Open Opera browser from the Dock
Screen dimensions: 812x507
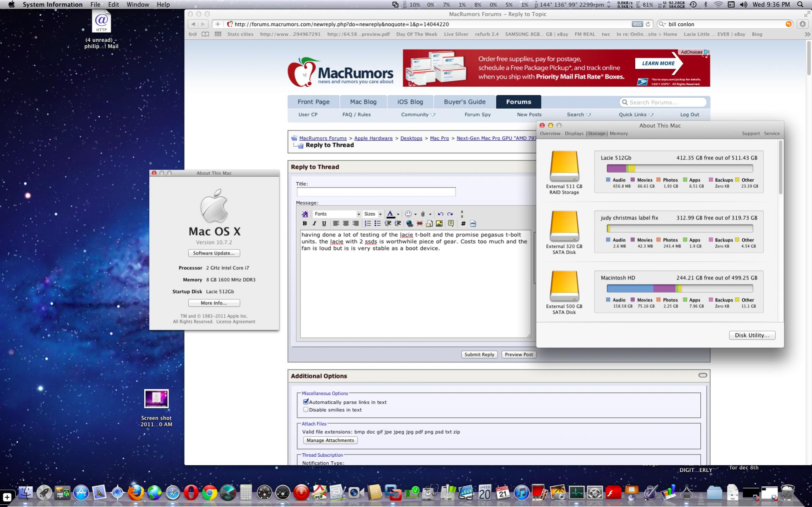[x=191, y=493]
